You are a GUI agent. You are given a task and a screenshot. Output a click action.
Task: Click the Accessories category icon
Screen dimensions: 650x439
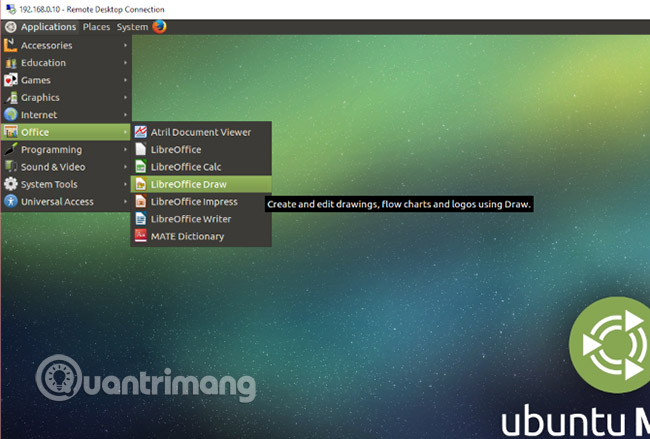pyautogui.click(x=10, y=45)
